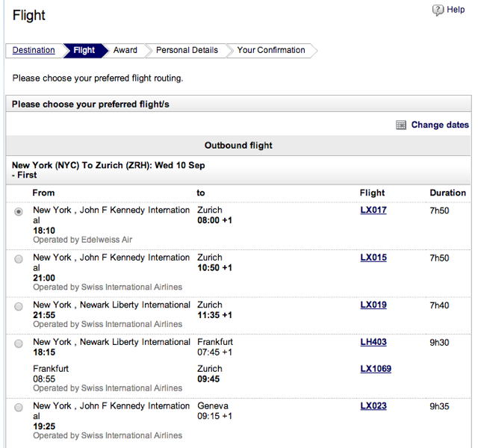The height and width of the screenshot is (448, 478).
Task: Choose the LX015 21:00 flight radio button
Action: pos(19,259)
